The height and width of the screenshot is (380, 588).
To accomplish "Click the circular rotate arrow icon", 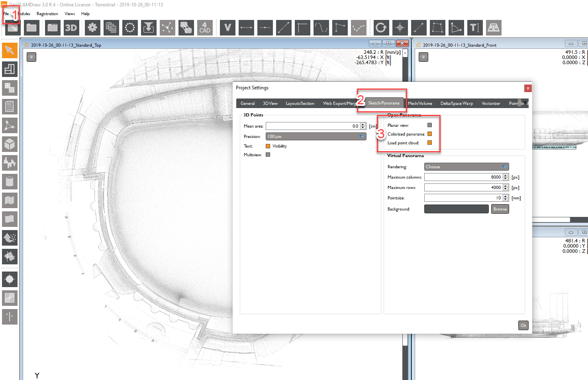I will point(381,28).
